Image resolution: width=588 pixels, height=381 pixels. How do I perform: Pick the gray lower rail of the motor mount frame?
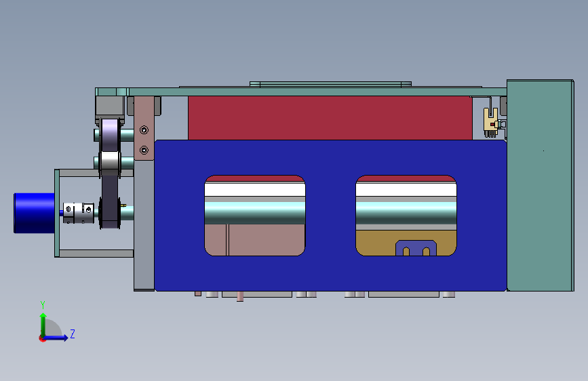pyautogui.click(x=96, y=254)
